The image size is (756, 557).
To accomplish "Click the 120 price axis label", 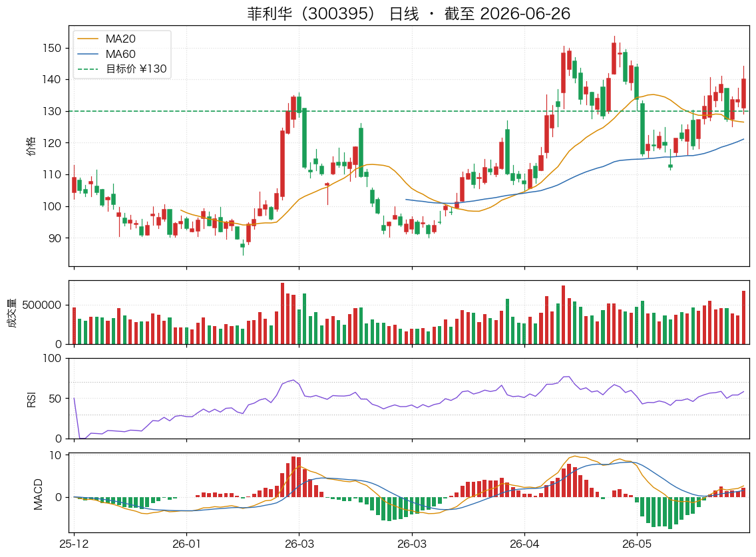I will [x=52, y=143].
